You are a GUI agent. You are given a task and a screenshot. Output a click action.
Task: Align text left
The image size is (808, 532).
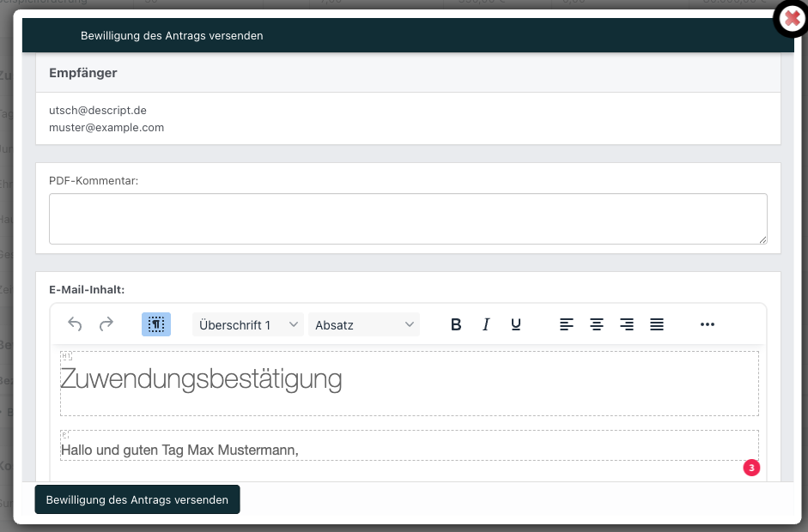point(567,324)
